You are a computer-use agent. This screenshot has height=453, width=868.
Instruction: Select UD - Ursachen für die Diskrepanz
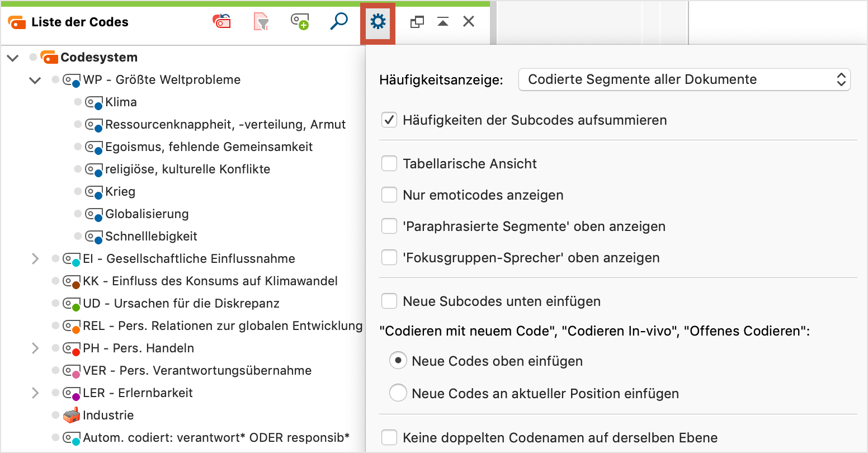coord(181,303)
